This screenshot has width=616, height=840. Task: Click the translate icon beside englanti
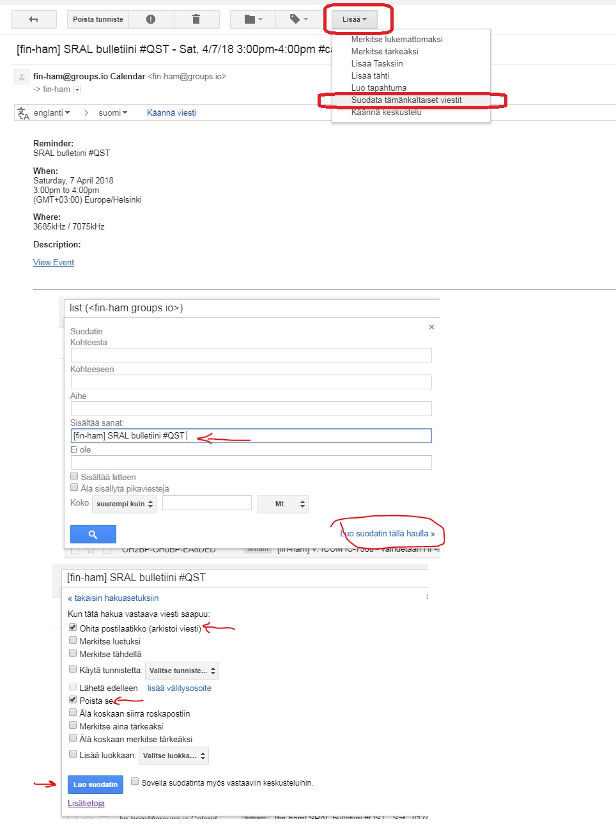pyautogui.click(x=23, y=113)
